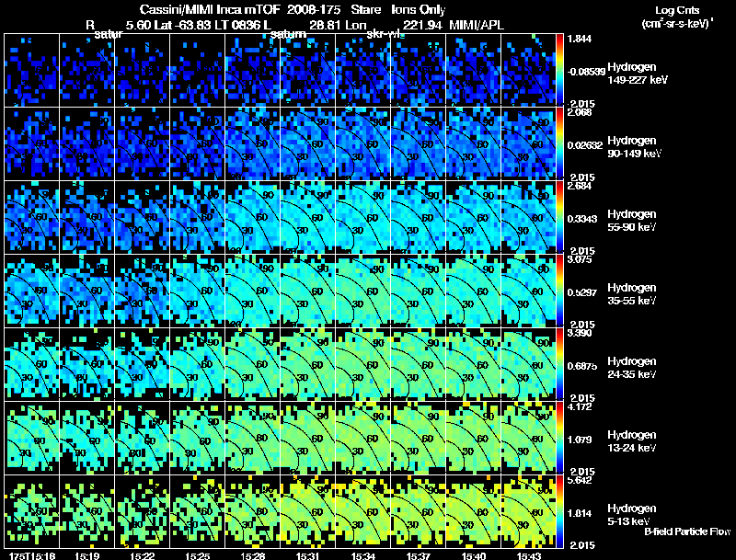This screenshot has height=560, width=736.
Task: Click the colorbar midpoint value '1.814'
Action: [x=580, y=514]
